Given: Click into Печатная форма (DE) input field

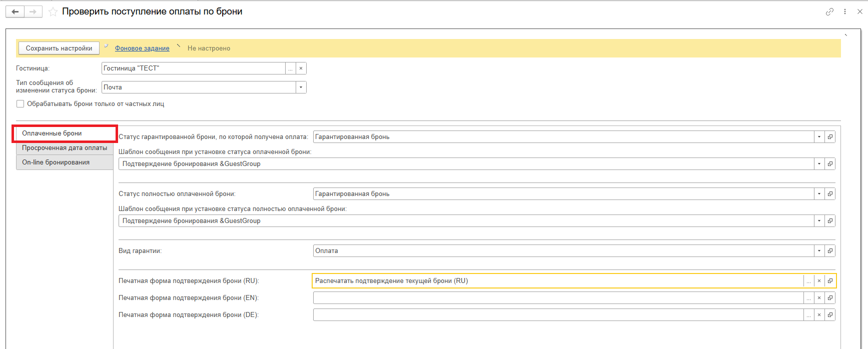Looking at the screenshot, I should 558,315.
